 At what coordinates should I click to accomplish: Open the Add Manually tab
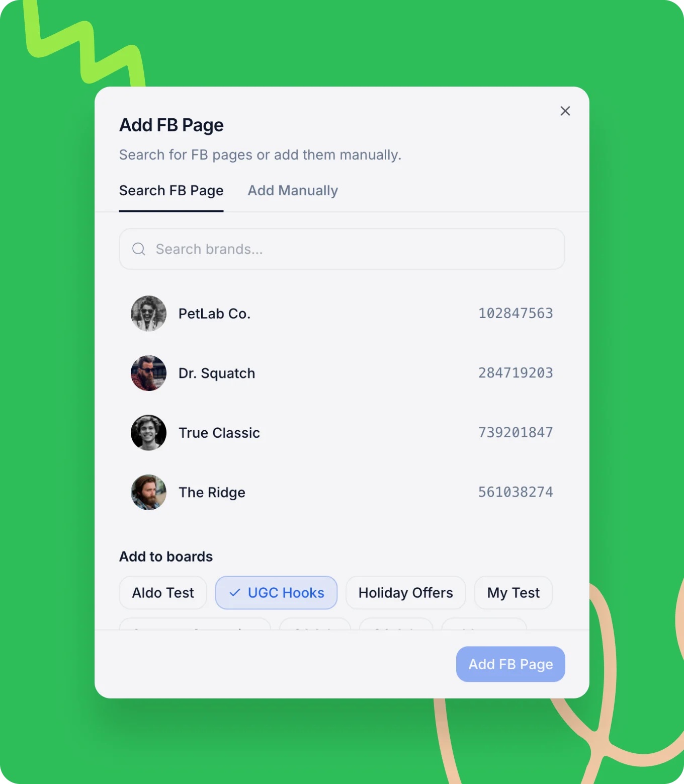293,191
